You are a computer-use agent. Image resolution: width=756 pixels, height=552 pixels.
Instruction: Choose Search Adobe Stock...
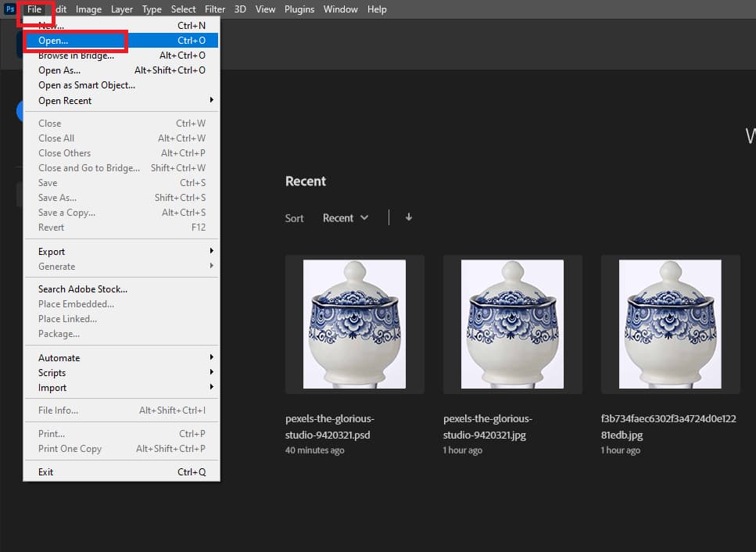(x=121, y=289)
